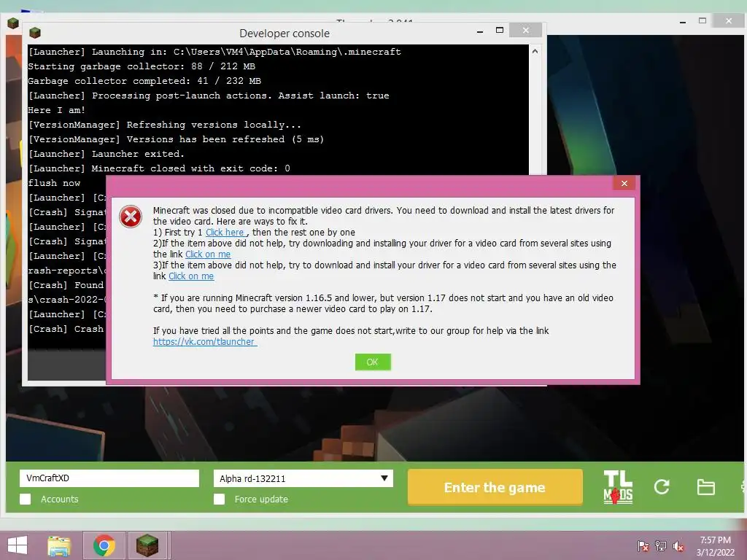747x560 pixels.
Task: Click the Developer console block icon
Action: (x=35, y=33)
